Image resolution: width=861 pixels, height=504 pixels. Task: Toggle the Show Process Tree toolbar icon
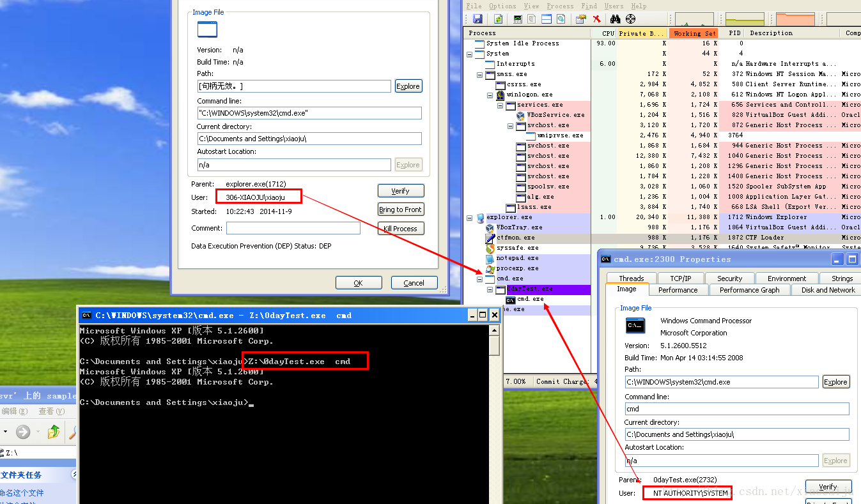[531, 19]
